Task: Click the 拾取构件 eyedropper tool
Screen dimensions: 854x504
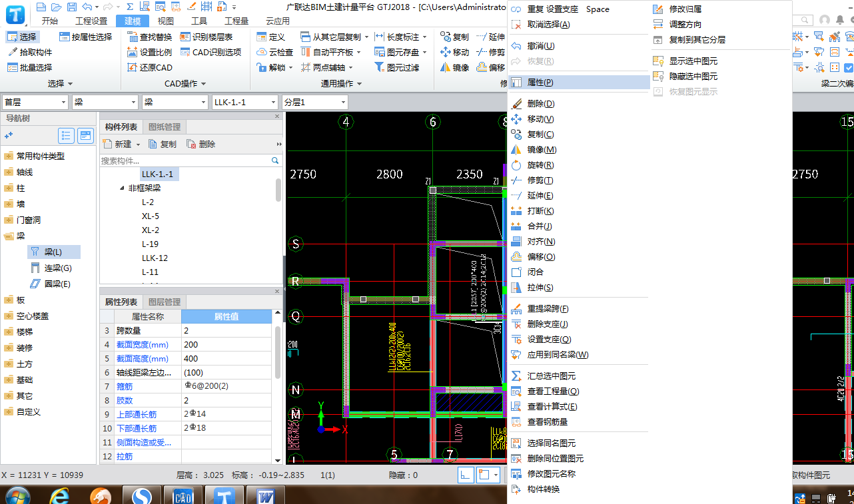Action: pyautogui.click(x=29, y=52)
